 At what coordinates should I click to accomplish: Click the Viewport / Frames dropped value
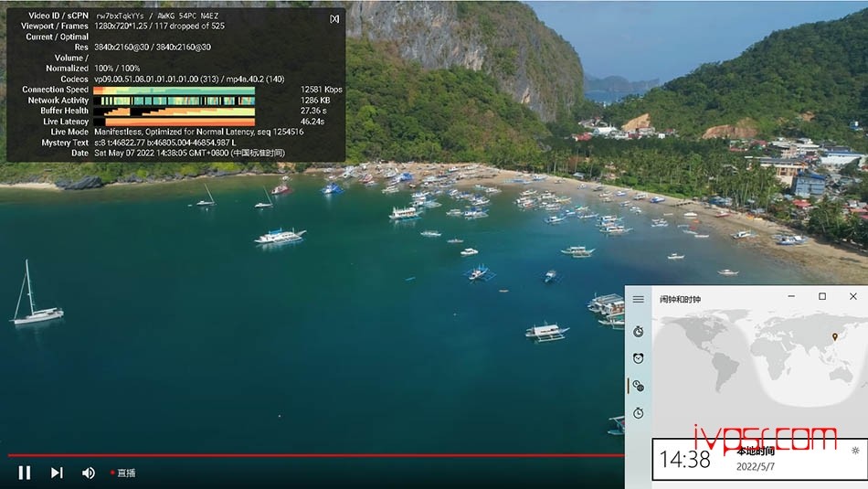pos(159,26)
